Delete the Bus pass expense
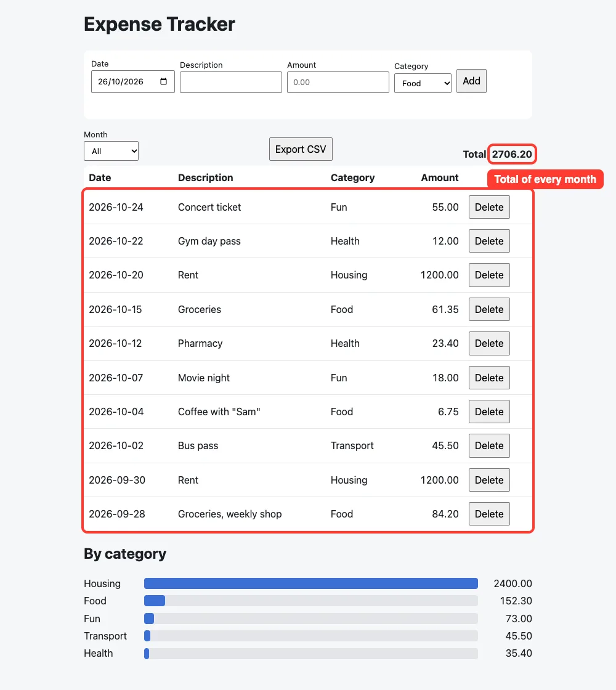The image size is (616, 690). [x=489, y=445]
